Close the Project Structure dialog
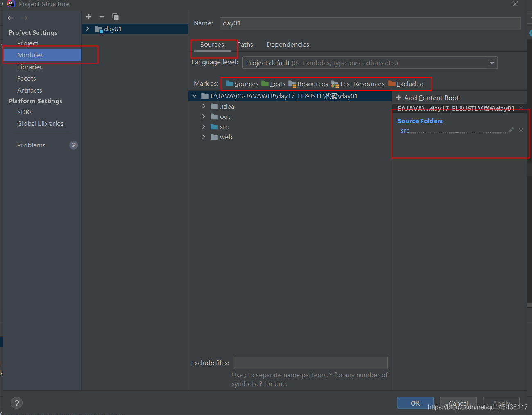 click(515, 4)
